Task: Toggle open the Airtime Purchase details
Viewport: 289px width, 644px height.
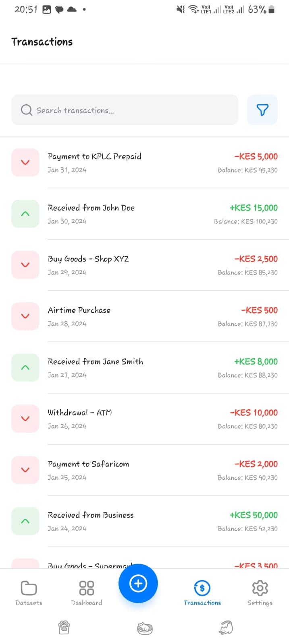Action: pos(25,316)
